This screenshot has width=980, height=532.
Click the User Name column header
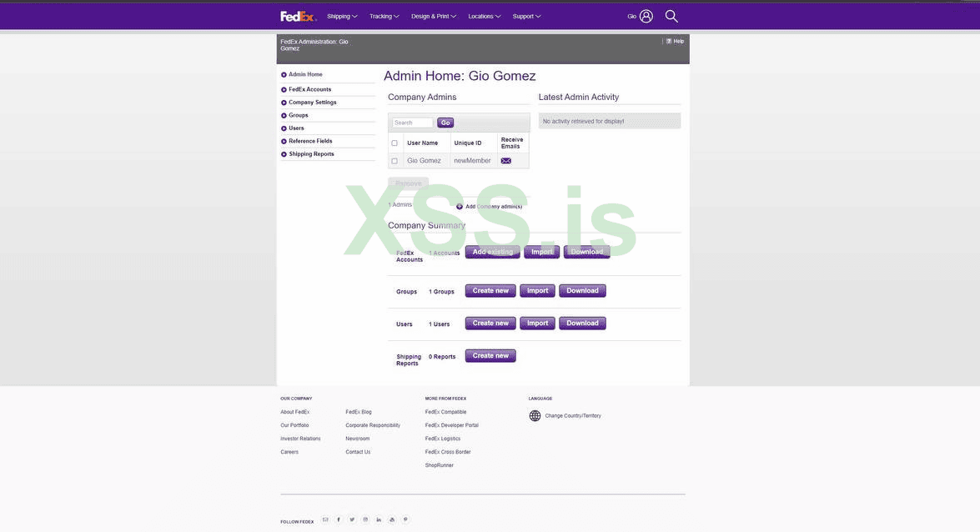[x=423, y=143]
